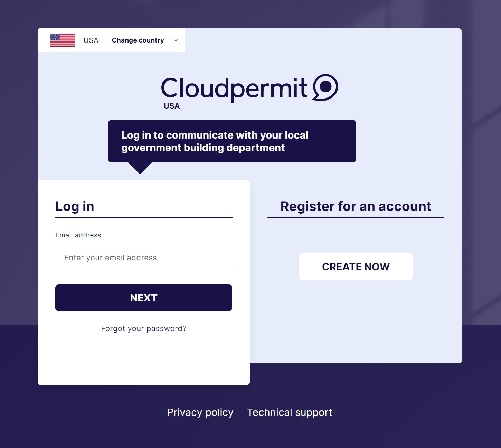Open the Privacy policy page
501x448 pixels.
pos(200,412)
